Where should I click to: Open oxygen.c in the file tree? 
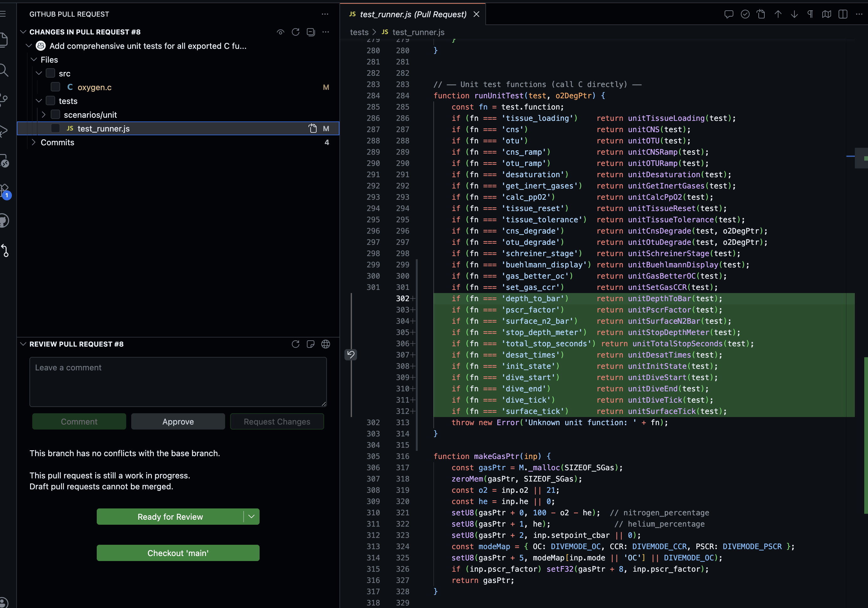(95, 87)
